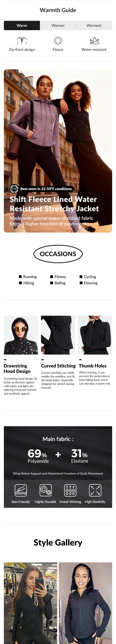Open the Drawstring Hood Design photo
Screen dimensions: 116x644
(21, 335)
